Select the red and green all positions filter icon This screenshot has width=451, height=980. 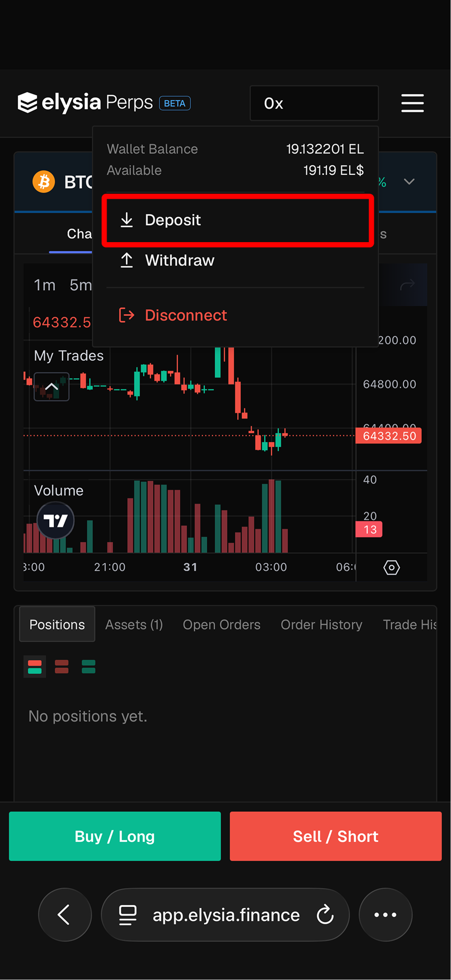click(x=35, y=667)
